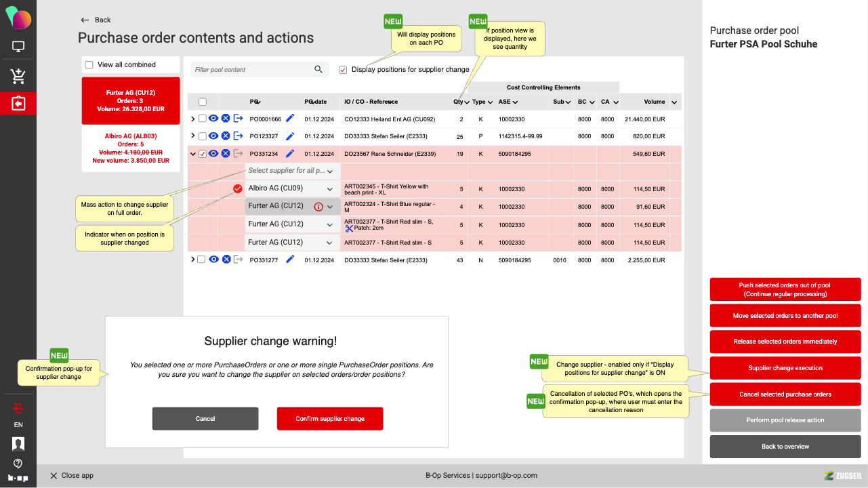Expand the PO0001666 order row

(192, 119)
